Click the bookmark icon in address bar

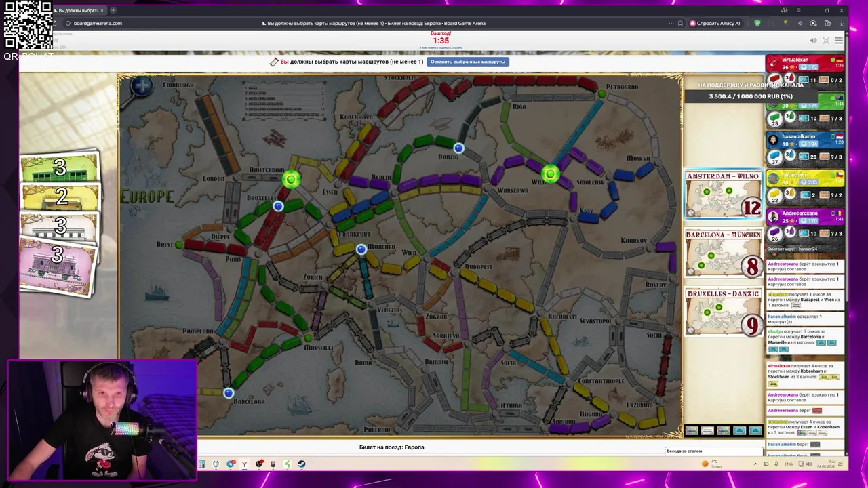pyautogui.click(x=680, y=23)
